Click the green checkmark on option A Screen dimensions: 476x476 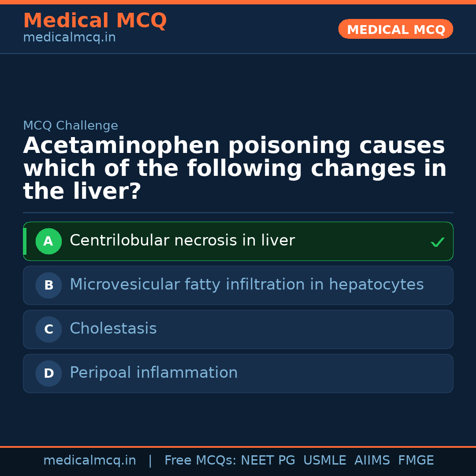[x=437, y=242]
